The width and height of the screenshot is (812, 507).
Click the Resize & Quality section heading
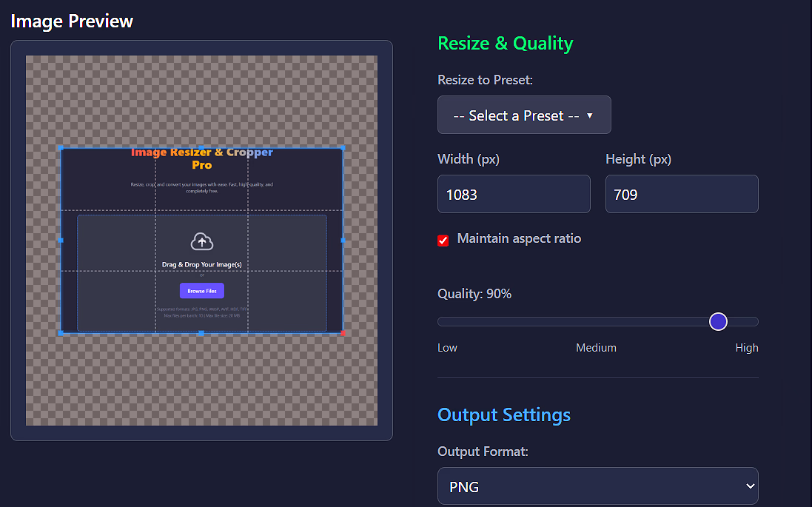pos(506,43)
